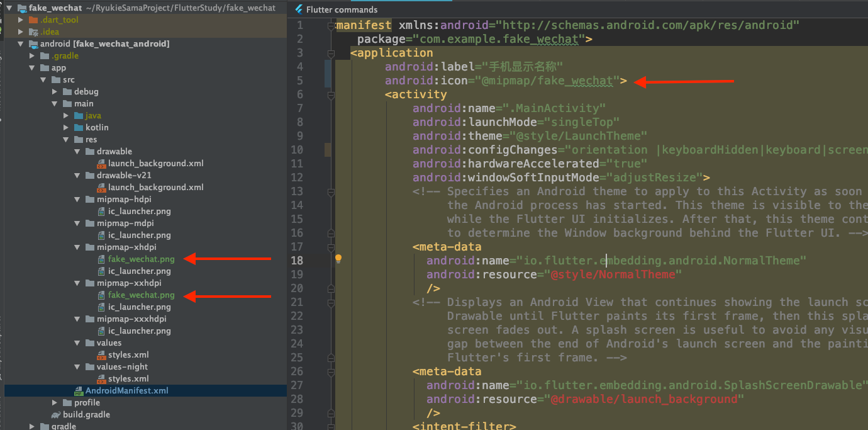Click the image icon of ic_launcher.png under mipmap-xxxhdpi
This screenshot has width=868, height=430.
click(102, 331)
